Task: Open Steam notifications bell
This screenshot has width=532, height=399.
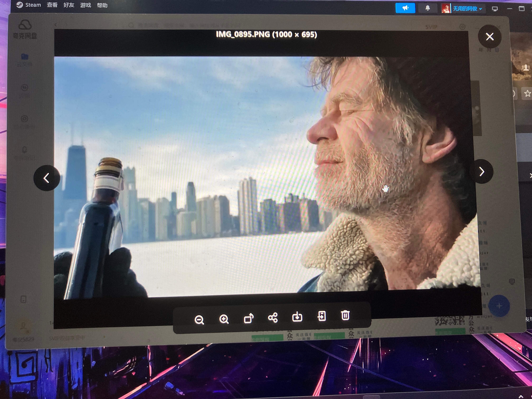Action: click(428, 8)
